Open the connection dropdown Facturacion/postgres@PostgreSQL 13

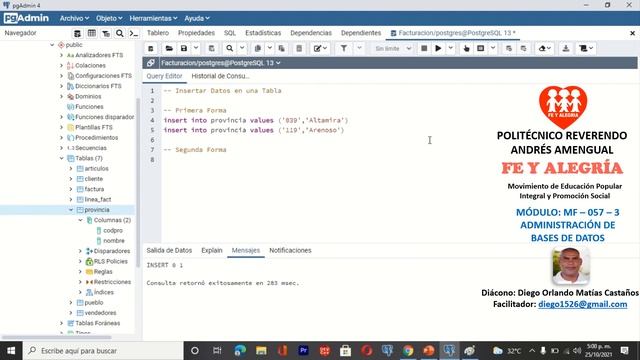(221, 63)
